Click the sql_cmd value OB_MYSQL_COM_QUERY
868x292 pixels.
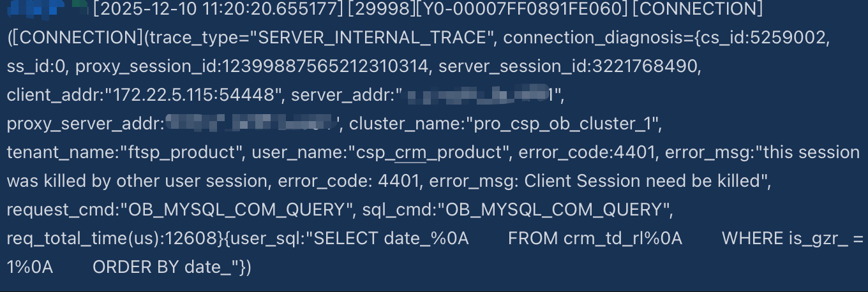(x=552, y=210)
